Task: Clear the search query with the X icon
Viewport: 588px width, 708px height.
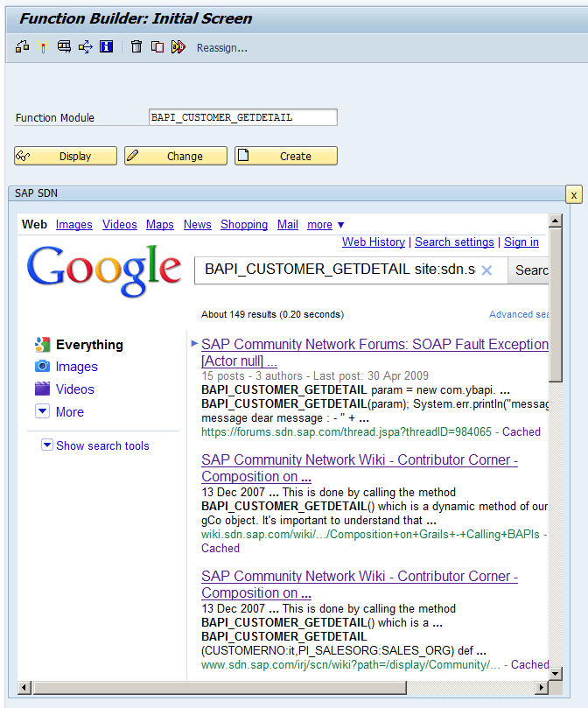Action: click(486, 270)
